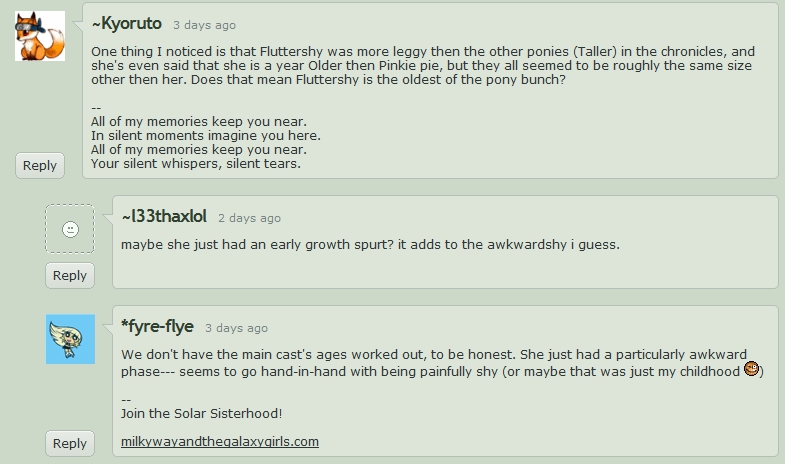
Task: Click the '3 days ago' timestamp beside Kyoruto
Action: (204, 25)
